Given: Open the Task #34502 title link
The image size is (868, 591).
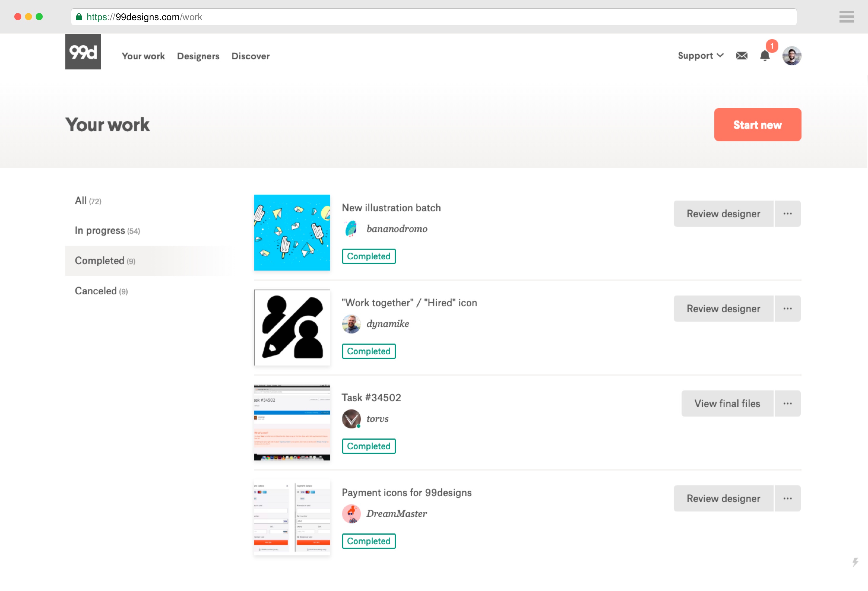Looking at the screenshot, I should (x=371, y=398).
